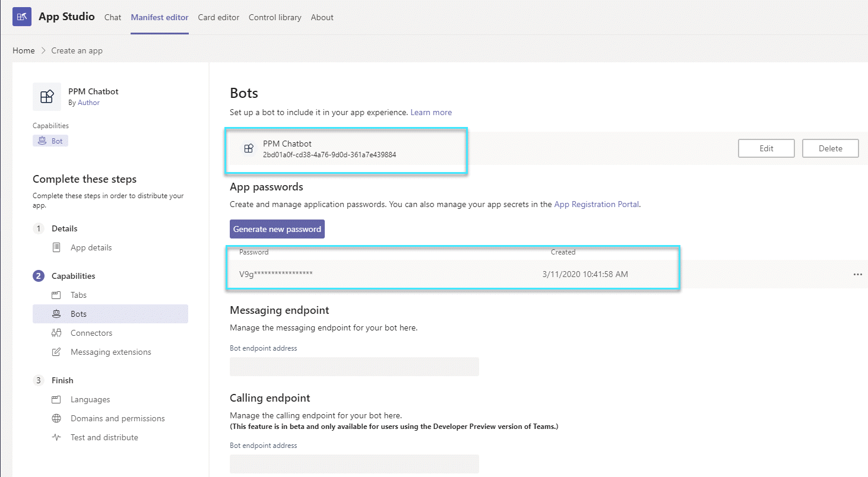Image resolution: width=868 pixels, height=477 pixels.
Task: Click the Test and distribute pulse icon
Action: (x=56, y=437)
